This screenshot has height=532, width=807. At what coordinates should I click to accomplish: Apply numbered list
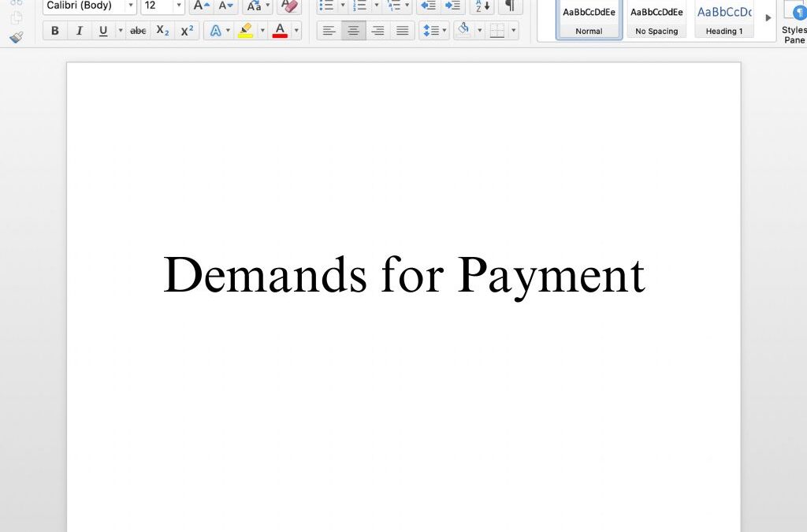pyautogui.click(x=359, y=6)
